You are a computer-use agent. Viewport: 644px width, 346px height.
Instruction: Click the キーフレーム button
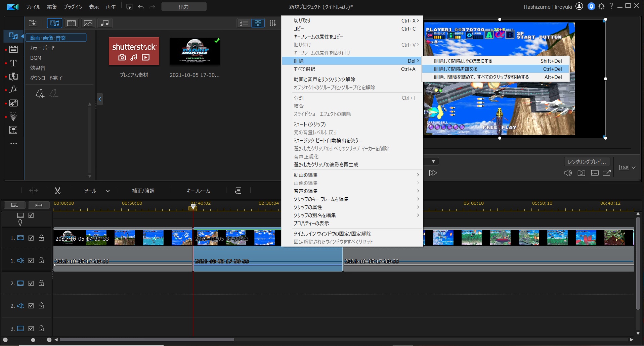(198, 191)
